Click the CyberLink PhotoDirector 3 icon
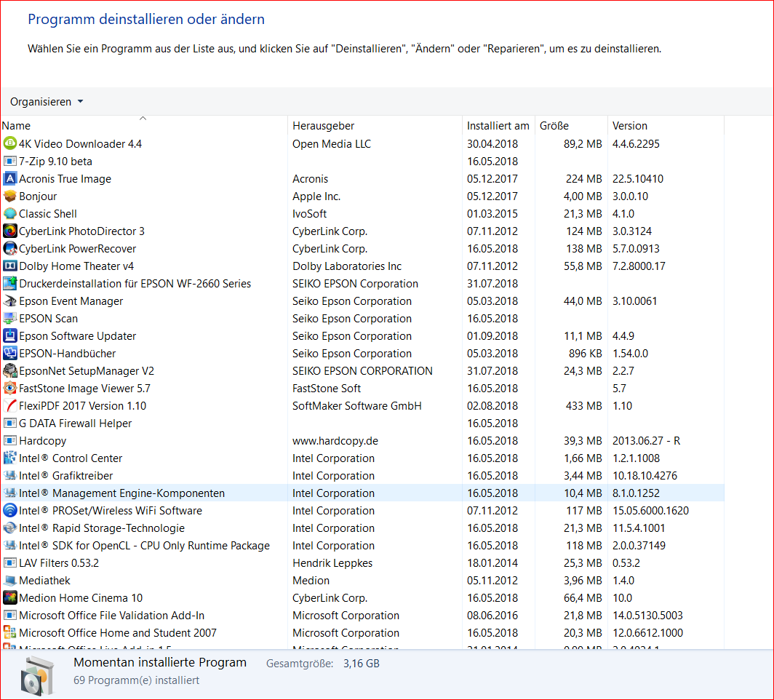Viewport: 774px width, 700px height. 10,231
